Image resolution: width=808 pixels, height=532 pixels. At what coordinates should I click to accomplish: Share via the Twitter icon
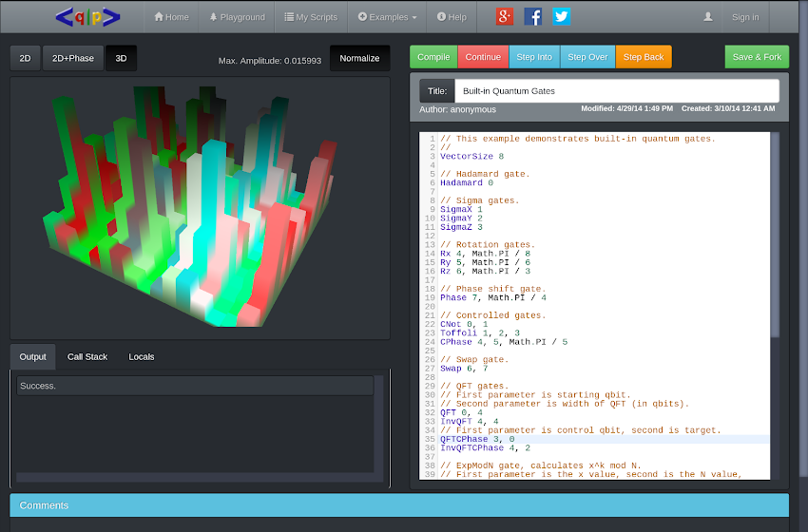click(561, 16)
